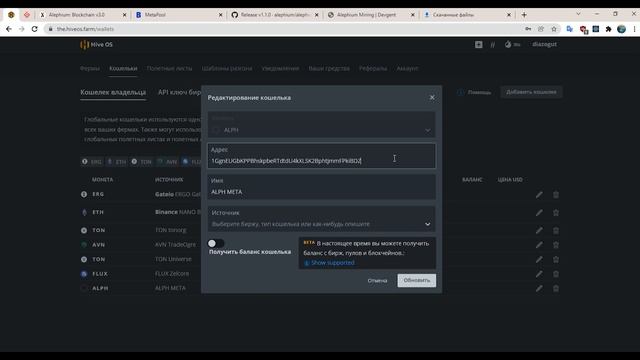Screen dimensions: 640x360
Task: Reload the page with refresh icon
Action: coord(35,29)
